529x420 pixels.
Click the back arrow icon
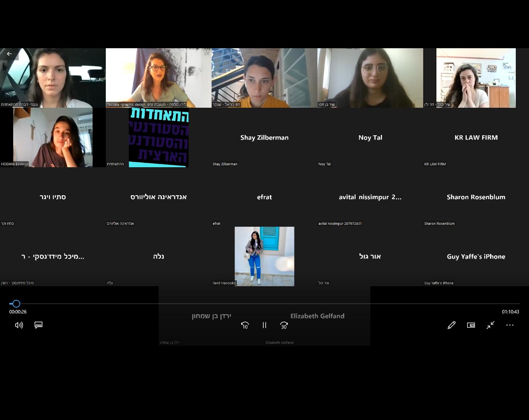pyautogui.click(x=9, y=54)
